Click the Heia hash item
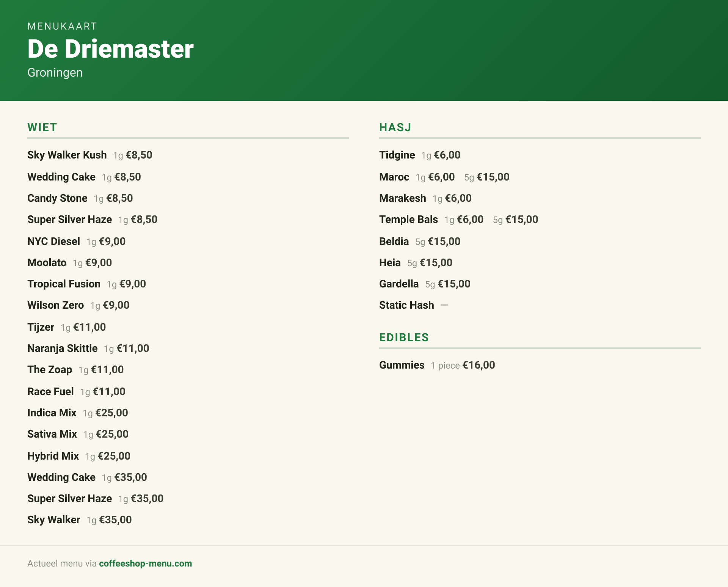Viewport: 728px width, 587px height. coord(390,263)
